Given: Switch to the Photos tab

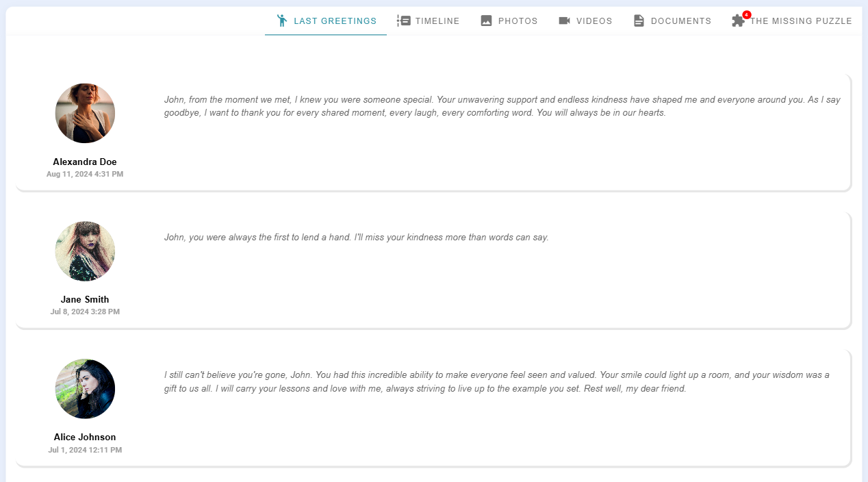Looking at the screenshot, I should pos(509,21).
